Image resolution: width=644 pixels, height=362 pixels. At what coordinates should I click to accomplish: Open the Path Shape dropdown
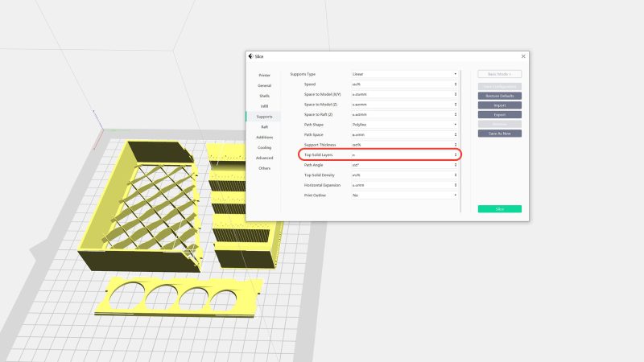(x=404, y=125)
